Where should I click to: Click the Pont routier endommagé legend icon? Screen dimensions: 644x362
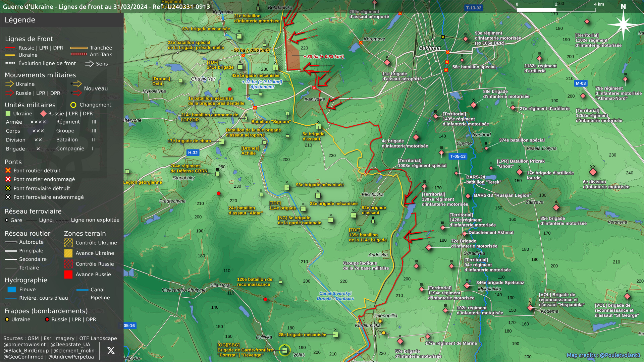8,179
